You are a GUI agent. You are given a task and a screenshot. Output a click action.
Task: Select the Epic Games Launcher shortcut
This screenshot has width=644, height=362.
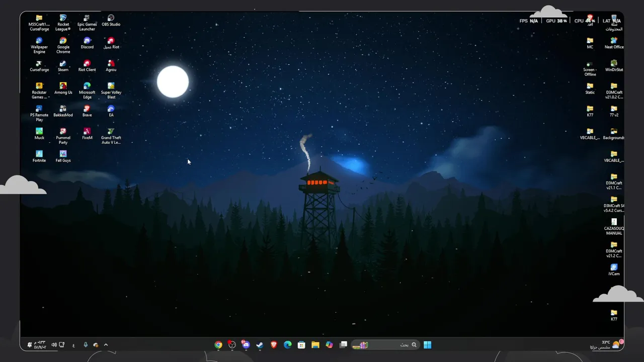(87, 23)
